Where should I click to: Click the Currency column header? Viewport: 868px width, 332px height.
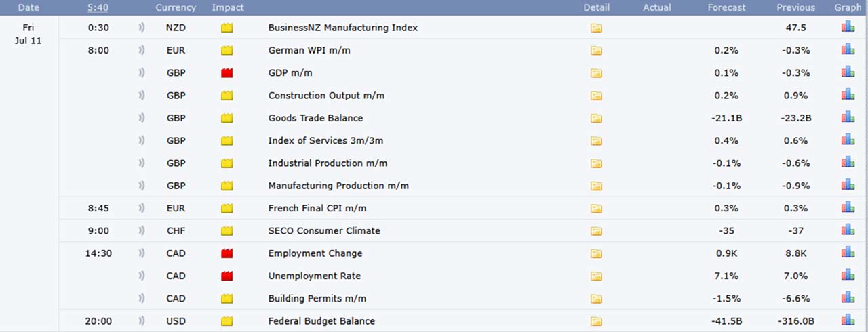(176, 7)
